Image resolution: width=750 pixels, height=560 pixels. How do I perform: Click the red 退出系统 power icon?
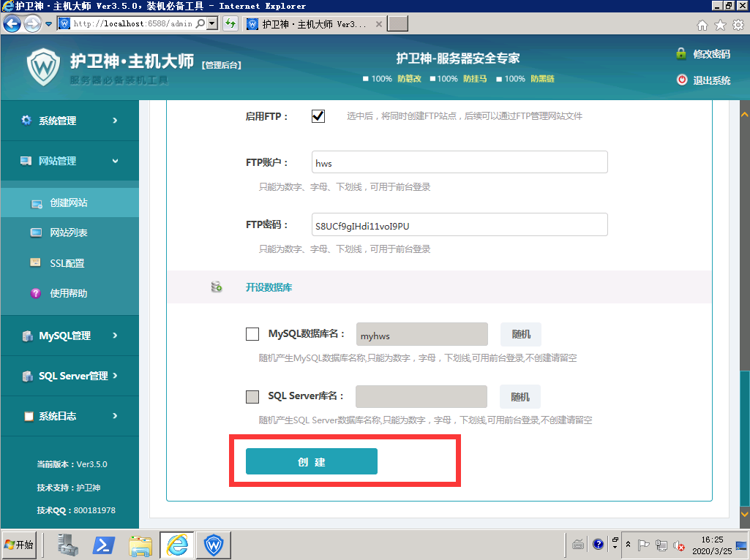pyautogui.click(x=681, y=80)
